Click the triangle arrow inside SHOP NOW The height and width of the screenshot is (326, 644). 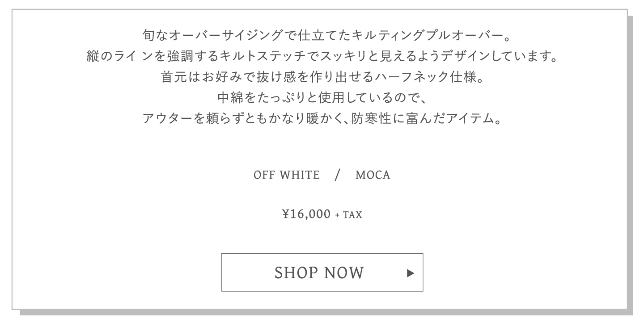(411, 273)
